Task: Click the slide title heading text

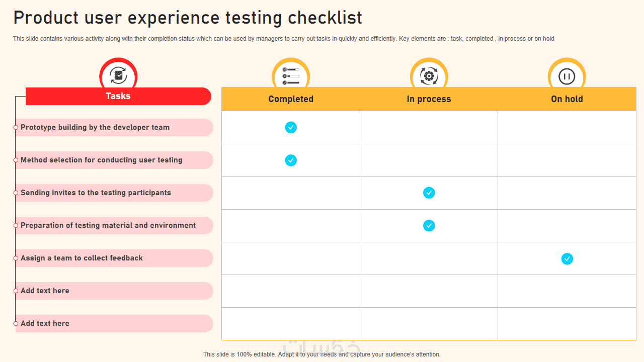Action: 188,18
